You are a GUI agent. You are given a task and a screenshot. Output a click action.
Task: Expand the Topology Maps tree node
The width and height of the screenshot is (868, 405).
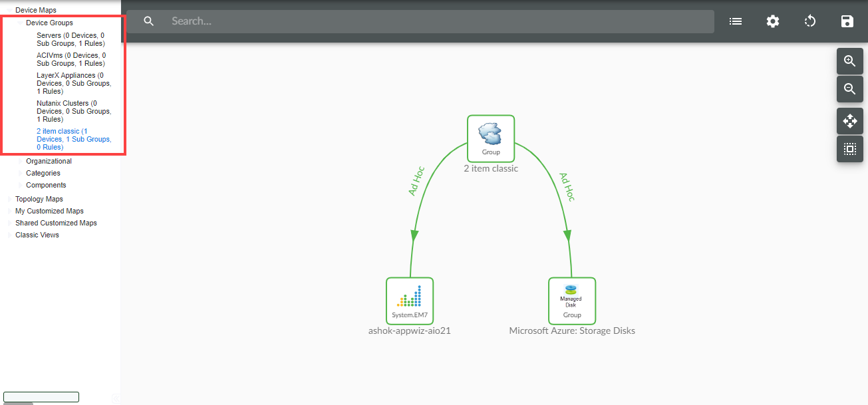(x=39, y=199)
